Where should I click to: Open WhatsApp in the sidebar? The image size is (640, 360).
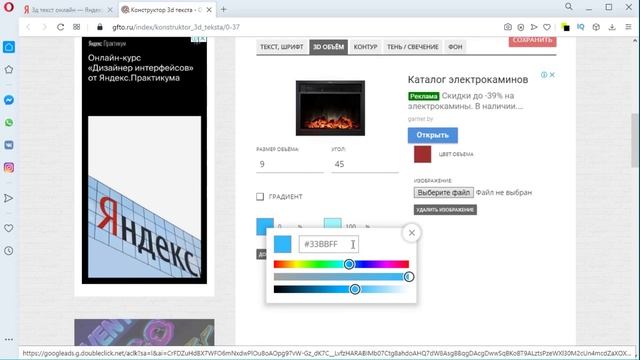pyautogui.click(x=9, y=122)
